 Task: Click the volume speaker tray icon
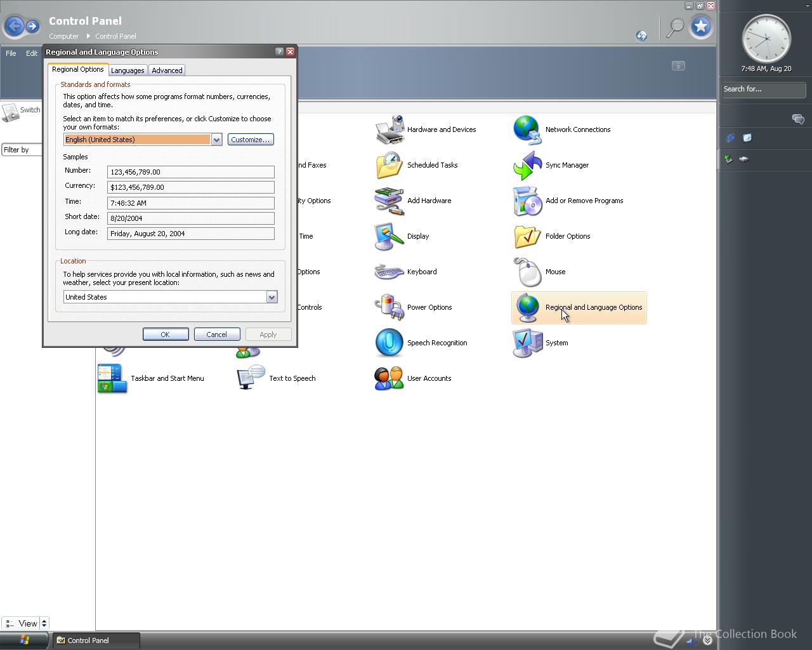pyautogui.click(x=691, y=641)
